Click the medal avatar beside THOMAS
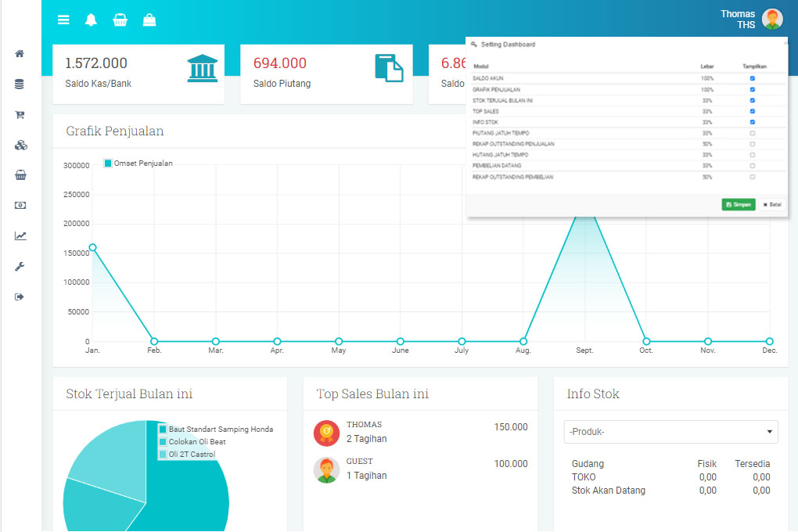 pos(327,433)
